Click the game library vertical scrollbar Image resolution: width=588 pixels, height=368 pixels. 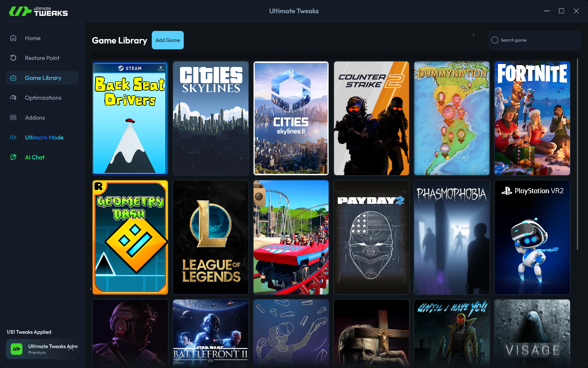click(577, 155)
